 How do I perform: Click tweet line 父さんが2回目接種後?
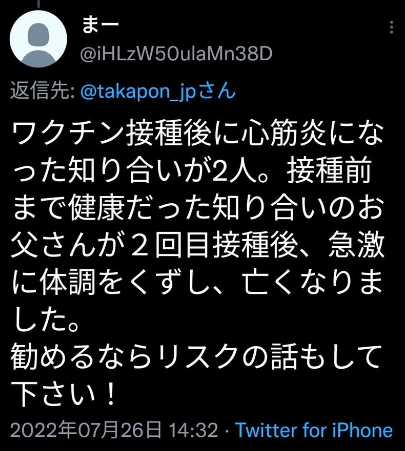(198, 247)
